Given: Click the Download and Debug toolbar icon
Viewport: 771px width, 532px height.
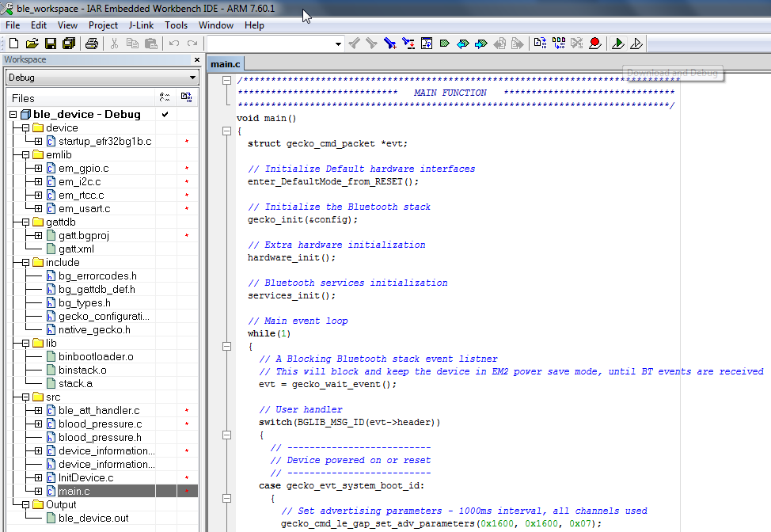Looking at the screenshot, I should [x=618, y=44].
